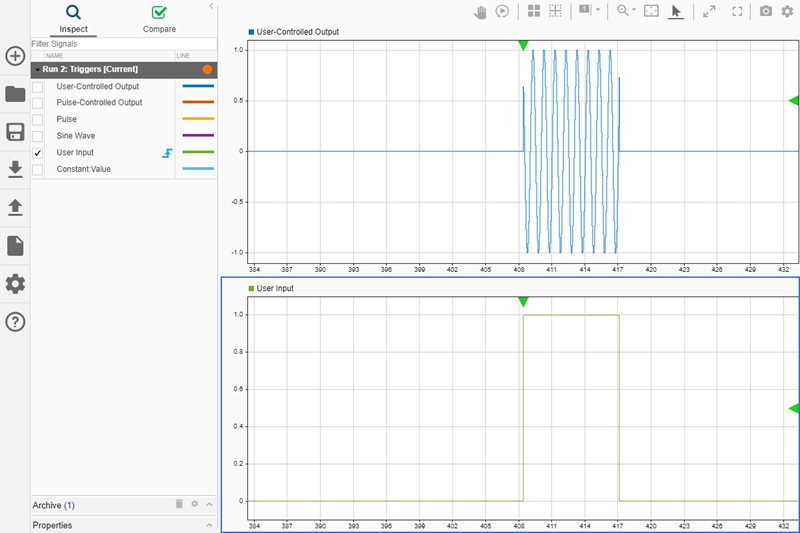
Task: Create a report with the document icon
Action: 15,246
